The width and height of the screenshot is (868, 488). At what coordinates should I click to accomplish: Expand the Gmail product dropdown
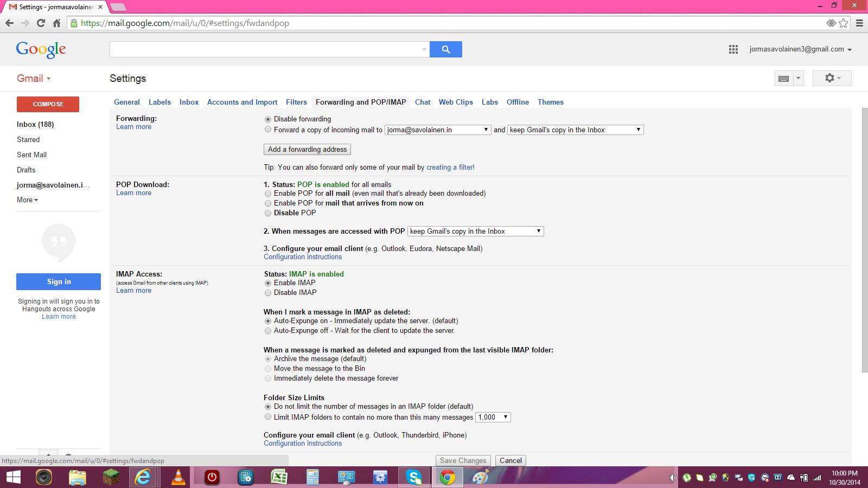coord(34,78)
